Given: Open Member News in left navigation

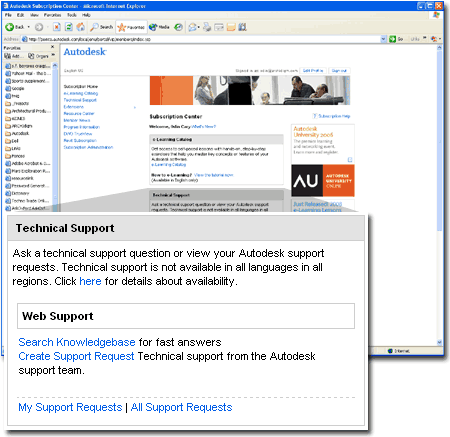Looking at the screenshot, I should tap(77, 120).
